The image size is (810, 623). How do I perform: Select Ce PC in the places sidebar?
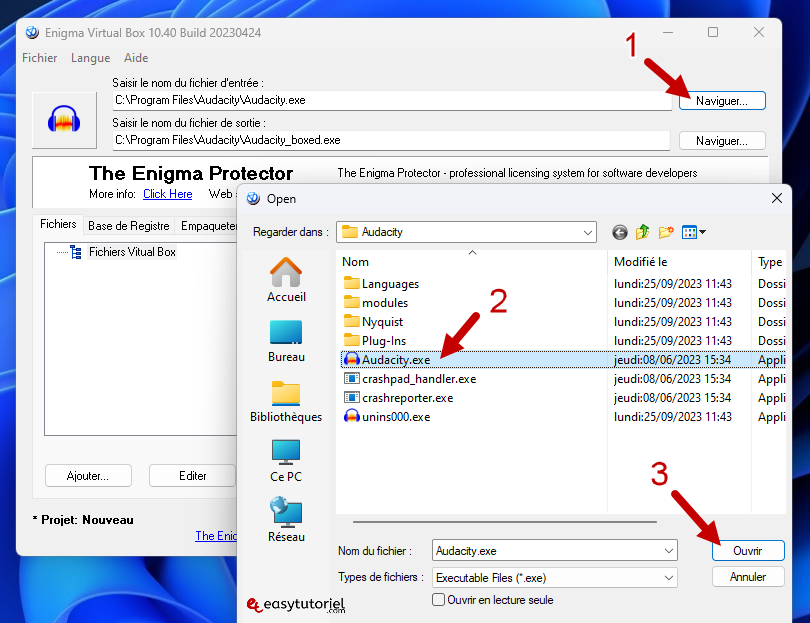coord(286,461)
